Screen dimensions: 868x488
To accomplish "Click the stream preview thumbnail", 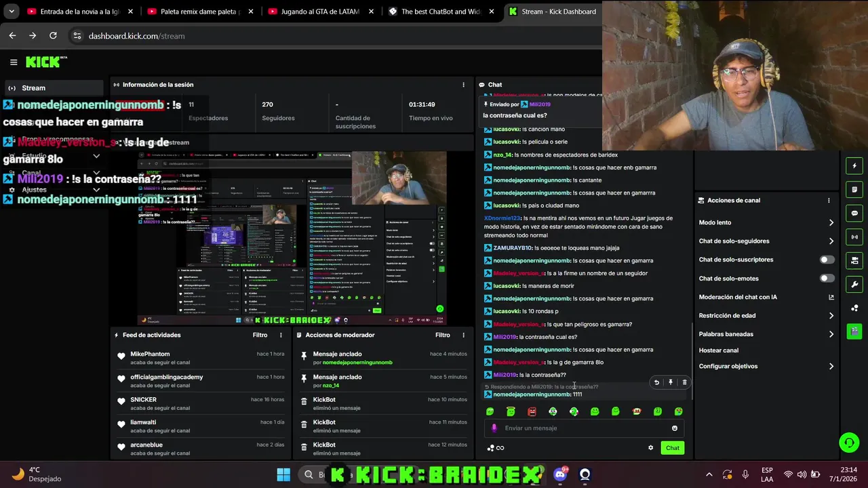I will click(x=292, y=239).
